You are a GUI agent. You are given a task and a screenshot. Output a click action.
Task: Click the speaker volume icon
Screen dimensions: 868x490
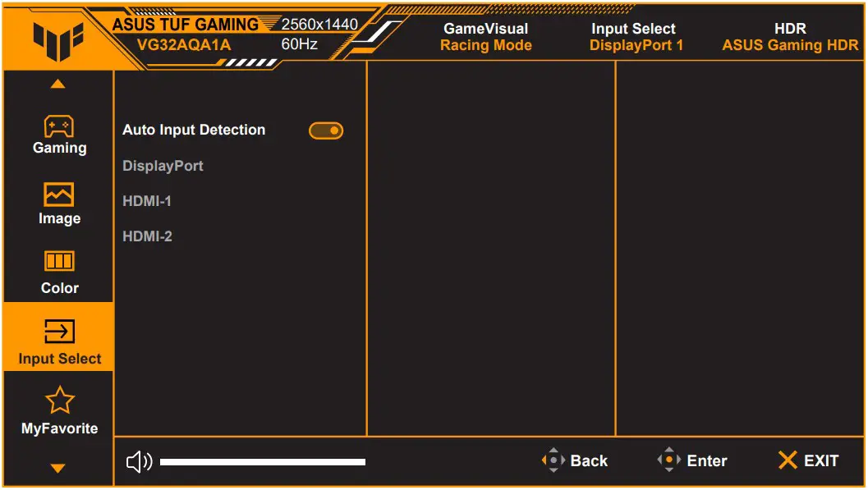[x=139, y=461]
